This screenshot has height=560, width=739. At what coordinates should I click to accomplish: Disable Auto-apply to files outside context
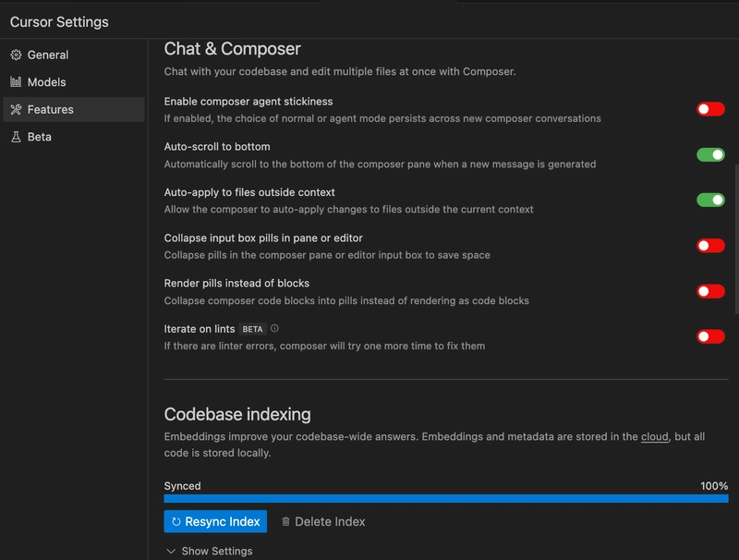[x=710, y=200]
